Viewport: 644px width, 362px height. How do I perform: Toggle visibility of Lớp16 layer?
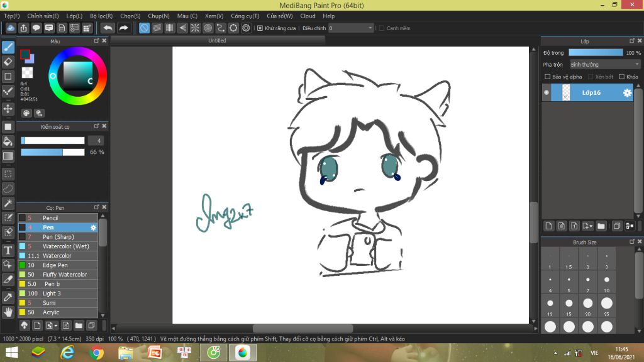(547, 93)
